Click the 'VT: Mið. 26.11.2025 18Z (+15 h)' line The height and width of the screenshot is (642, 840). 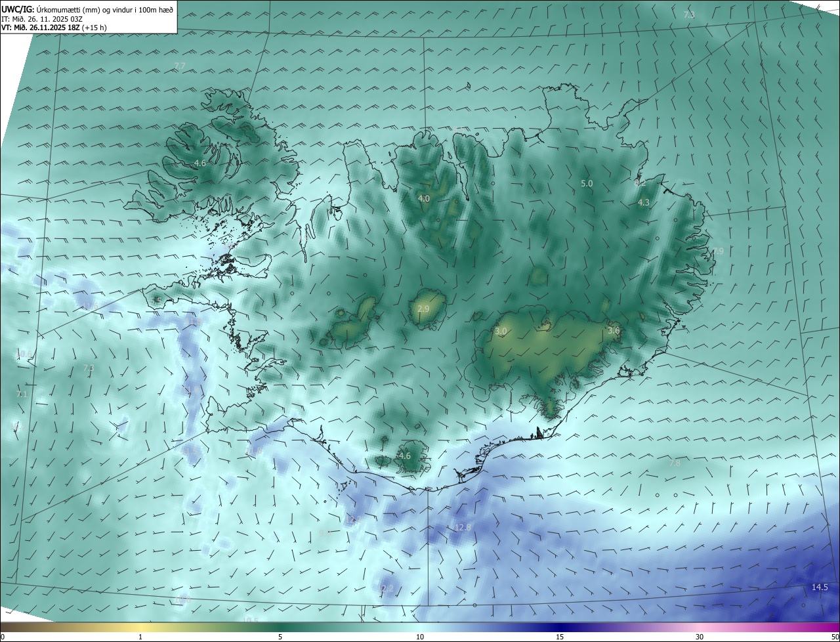click(54, 28)
